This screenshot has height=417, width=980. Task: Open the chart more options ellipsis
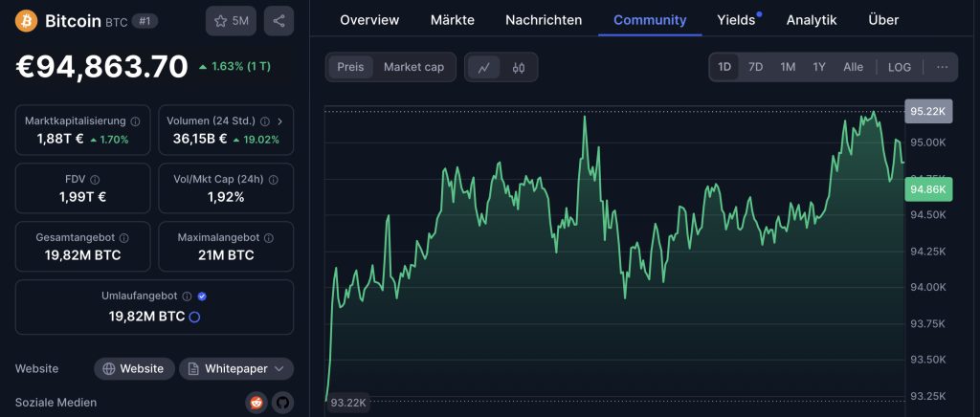942,67
